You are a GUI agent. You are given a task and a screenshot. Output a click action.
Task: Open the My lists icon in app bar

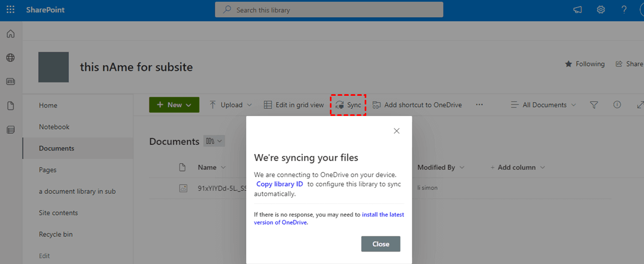coord(11,130)
